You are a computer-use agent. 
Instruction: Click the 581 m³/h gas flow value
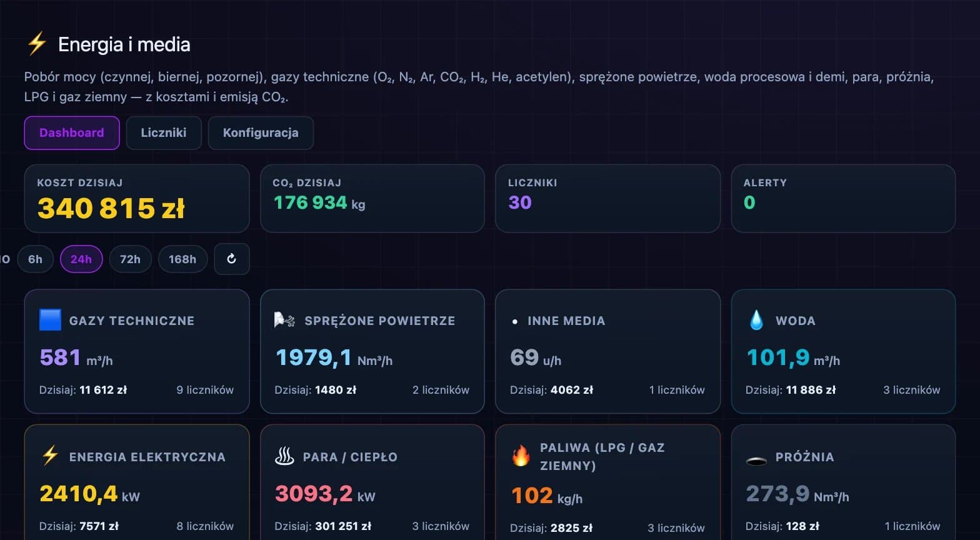pyautogui.click(x=76, y=357)
